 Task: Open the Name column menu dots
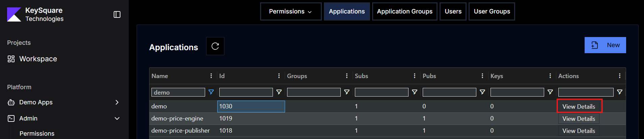point(211,76)
